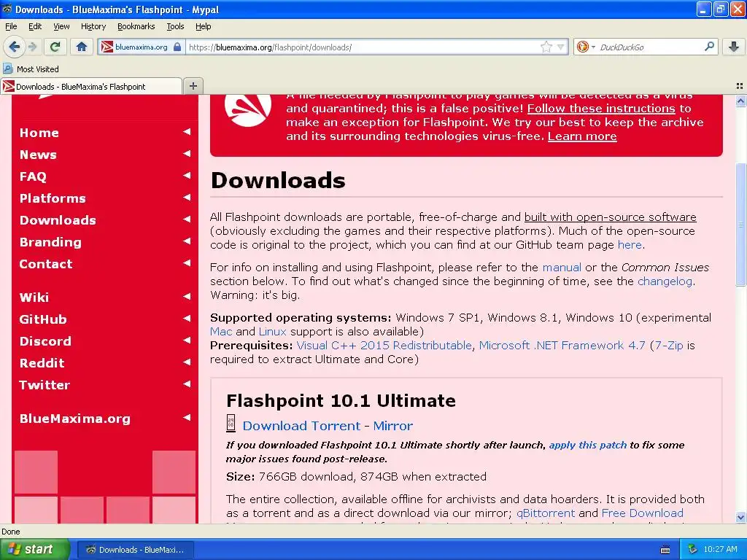
Task: Click the tab groups icon at tab bar end
Action: (740, 86)
